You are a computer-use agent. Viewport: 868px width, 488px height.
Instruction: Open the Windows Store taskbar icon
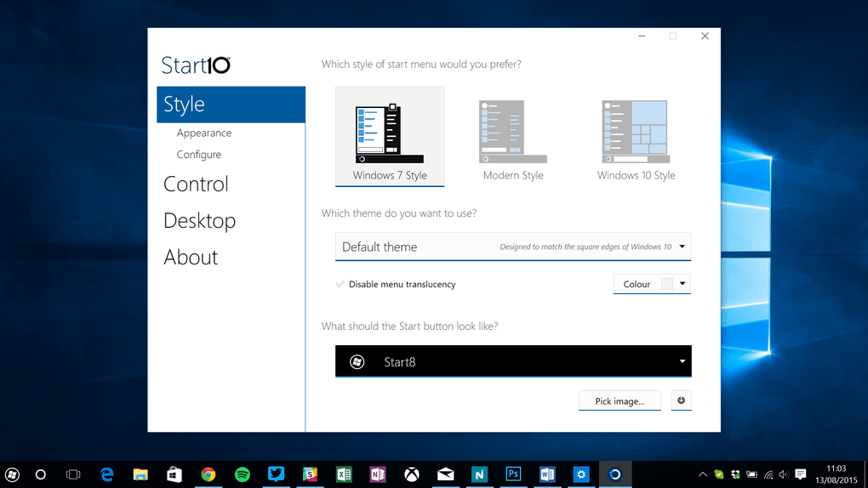coord(174,474)
